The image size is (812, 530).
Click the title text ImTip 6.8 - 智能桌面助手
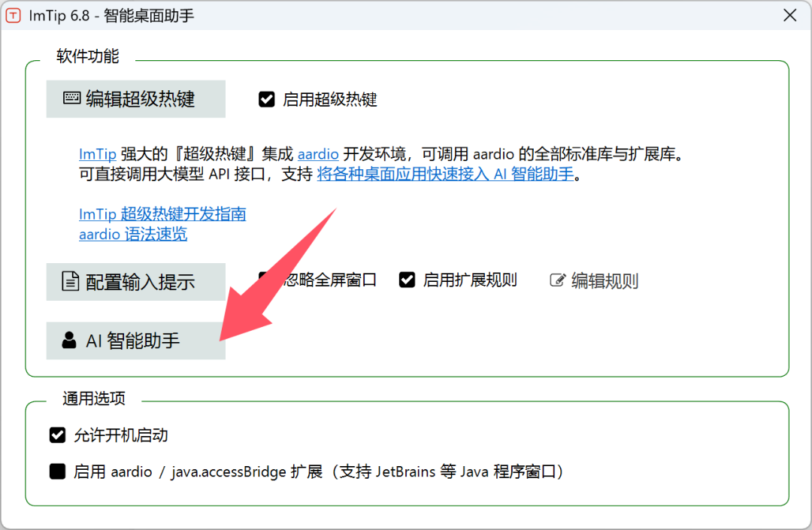(x=111, y=16)
